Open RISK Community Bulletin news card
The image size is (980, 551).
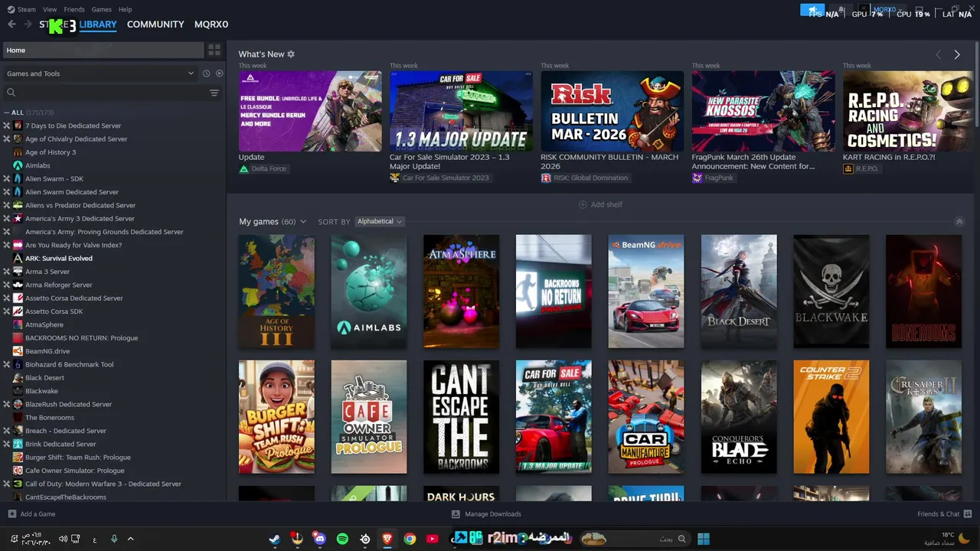click(612, 112)
